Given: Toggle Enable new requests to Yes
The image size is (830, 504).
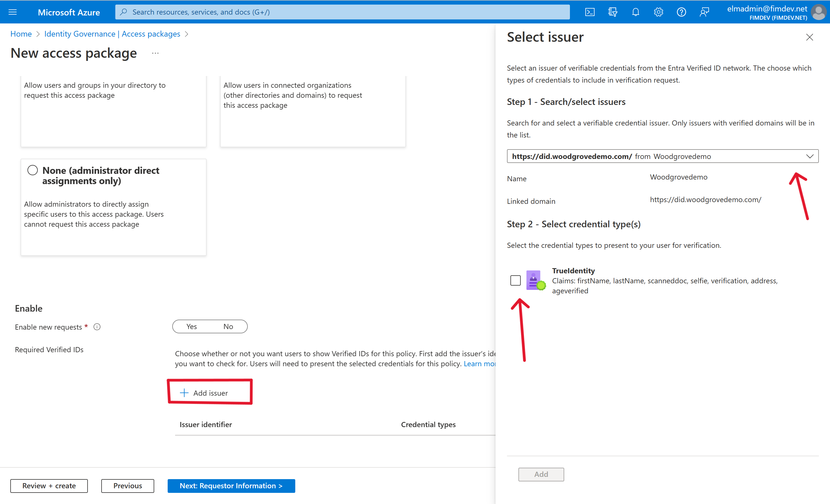Looking at the screenshot, I should pyautogui.click(x=191, y=326).
